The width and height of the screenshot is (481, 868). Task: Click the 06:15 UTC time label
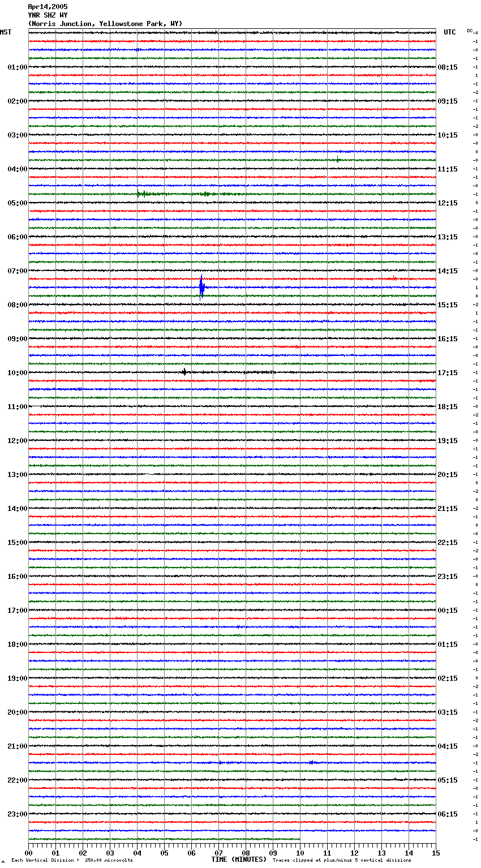(x=448, y=814)
